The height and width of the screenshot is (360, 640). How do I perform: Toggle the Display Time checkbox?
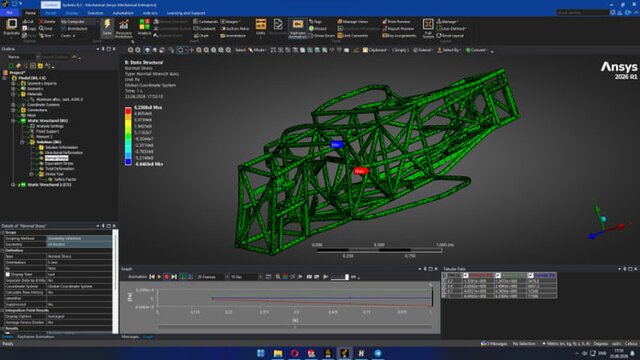[x=7, y=274]
